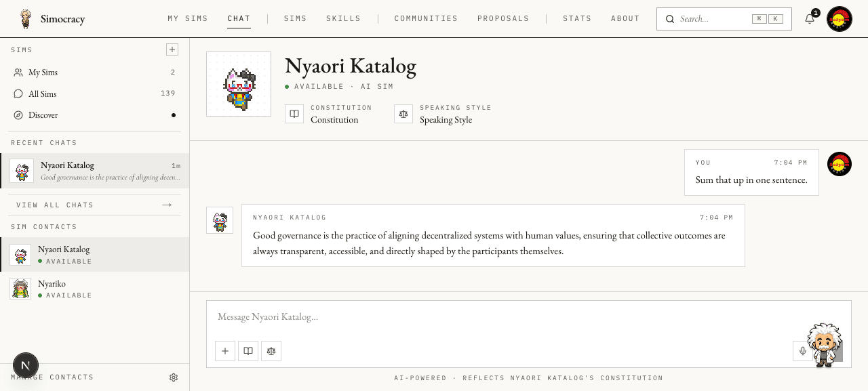This screenshot has width=868, height=391.
Task: Click the book icon below message field
Action: 248,351
